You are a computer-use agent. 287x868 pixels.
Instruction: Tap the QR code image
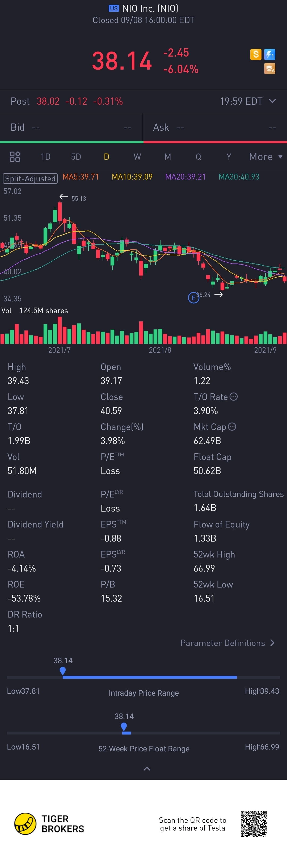coord(254,824)
